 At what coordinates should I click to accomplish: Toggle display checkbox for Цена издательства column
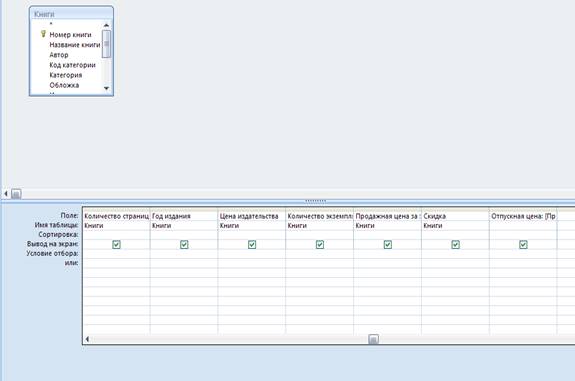[x=252, y=244]
